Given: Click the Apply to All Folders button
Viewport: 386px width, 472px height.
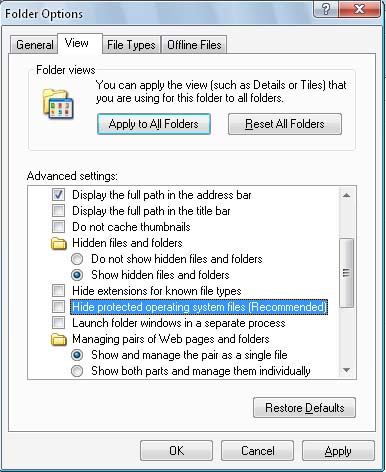Looking at the screenshot, I should (154, 124).
